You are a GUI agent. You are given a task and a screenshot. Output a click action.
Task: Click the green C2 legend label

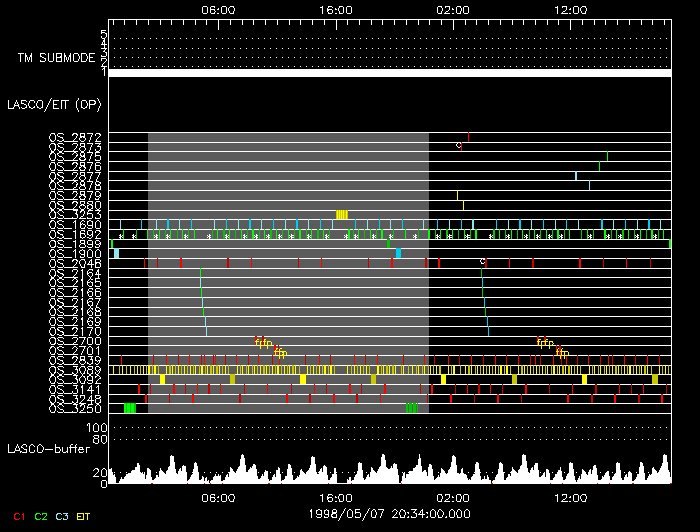coord(41,516)
